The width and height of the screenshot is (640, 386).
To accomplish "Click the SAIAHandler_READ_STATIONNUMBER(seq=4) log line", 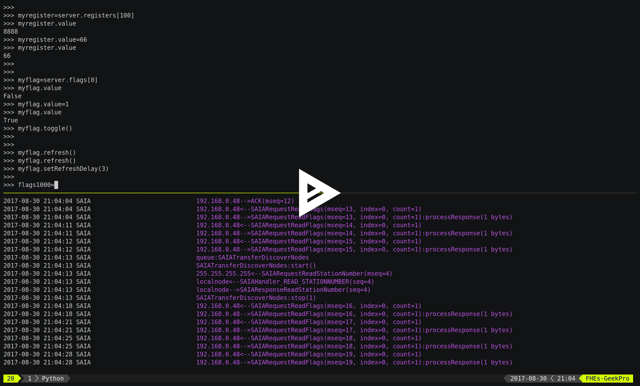I will [285, 282].
